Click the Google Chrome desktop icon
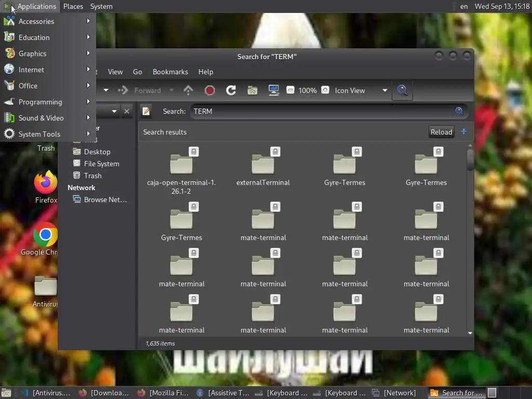 [39, 239]
